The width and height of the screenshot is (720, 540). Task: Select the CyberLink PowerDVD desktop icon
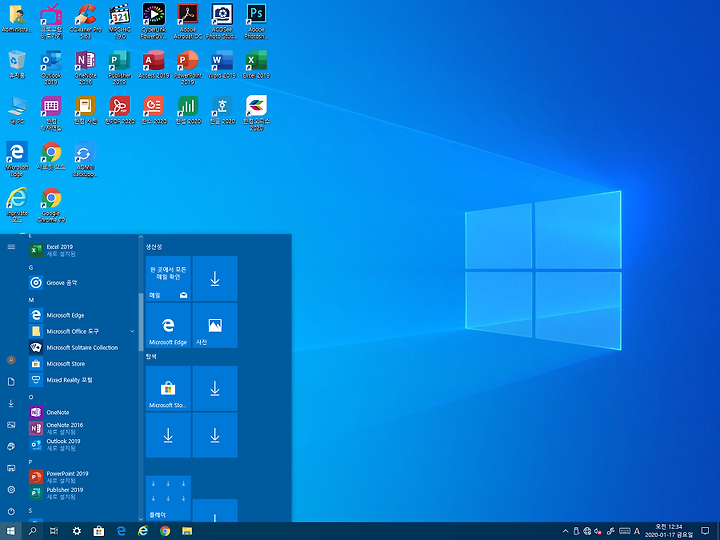tap(154, 22)
